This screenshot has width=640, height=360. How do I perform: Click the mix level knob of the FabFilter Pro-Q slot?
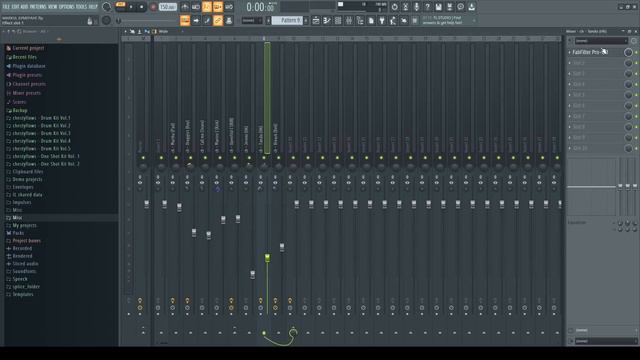tap(628, 52)
